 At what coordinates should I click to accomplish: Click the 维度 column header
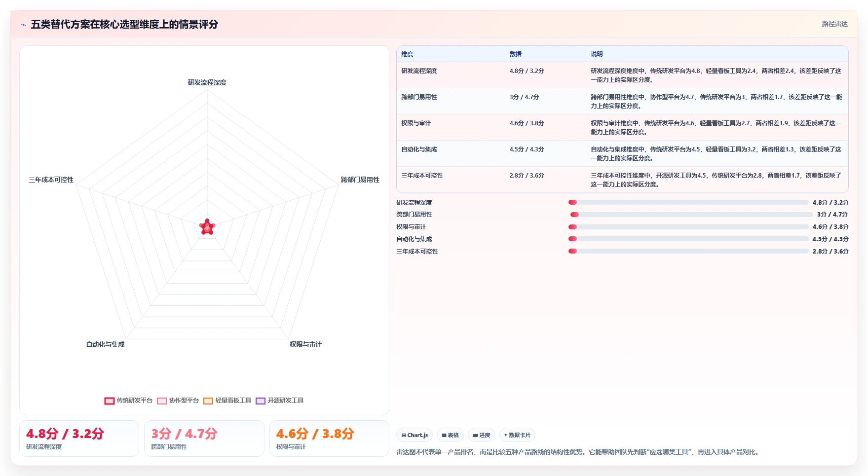click(407, 54)
